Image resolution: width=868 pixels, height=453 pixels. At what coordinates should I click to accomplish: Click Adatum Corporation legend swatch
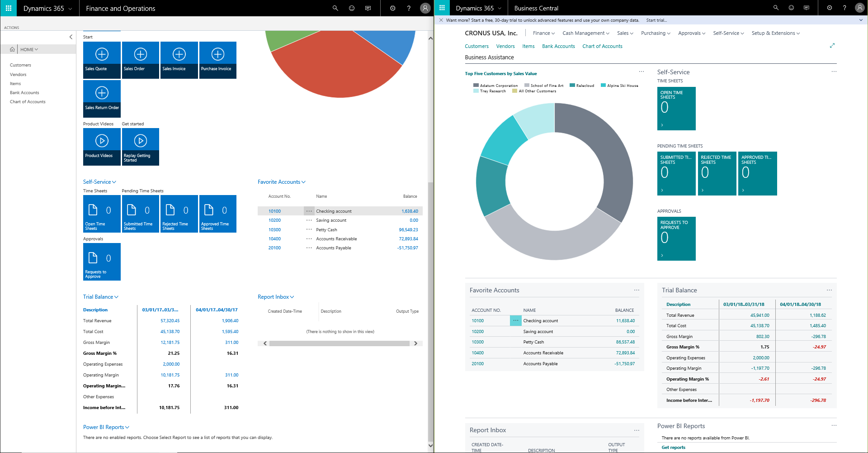[476, 85]
